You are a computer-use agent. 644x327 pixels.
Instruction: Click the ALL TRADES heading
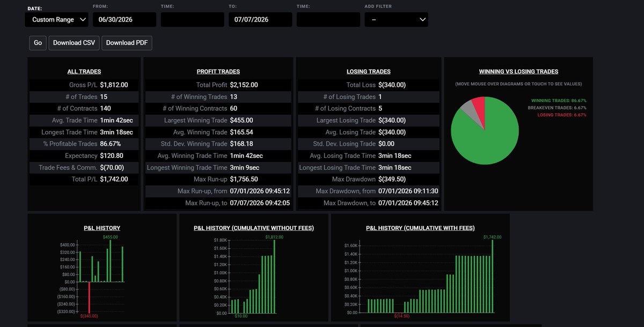[84, 71]
